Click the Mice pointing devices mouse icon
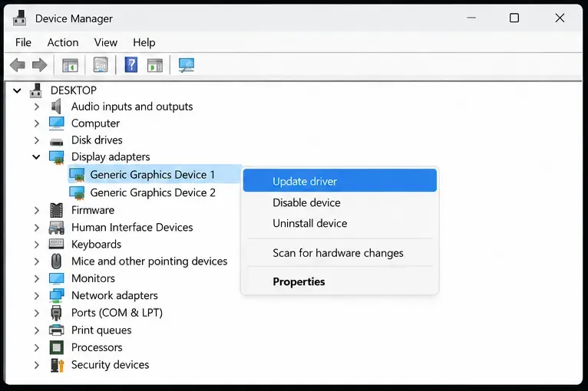 [x=56, y=261]
